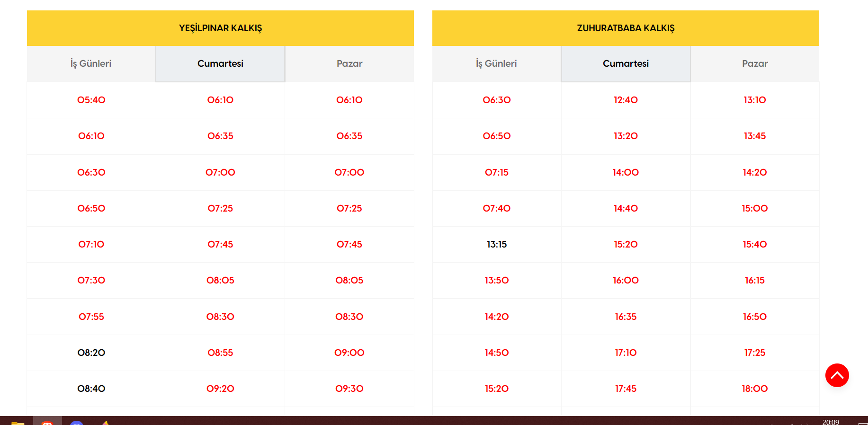Click the 12:40 Zuhuratbaba departure time

(626, 100)
